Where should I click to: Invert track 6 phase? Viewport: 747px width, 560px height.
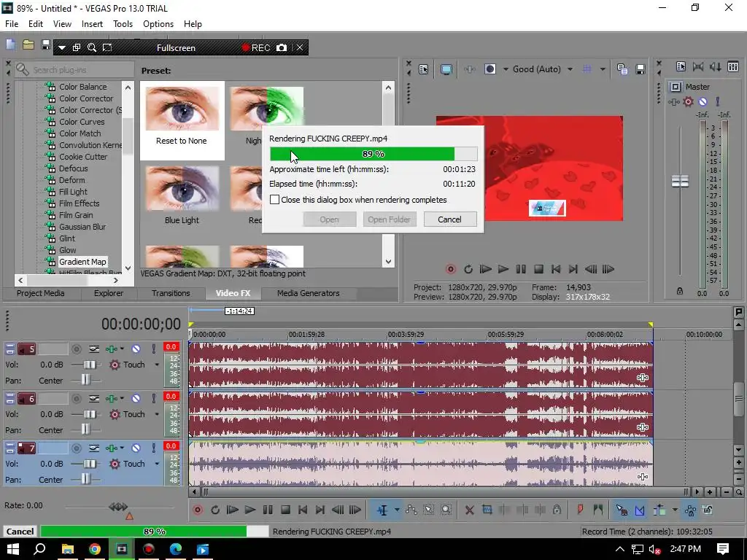[94, 399]
